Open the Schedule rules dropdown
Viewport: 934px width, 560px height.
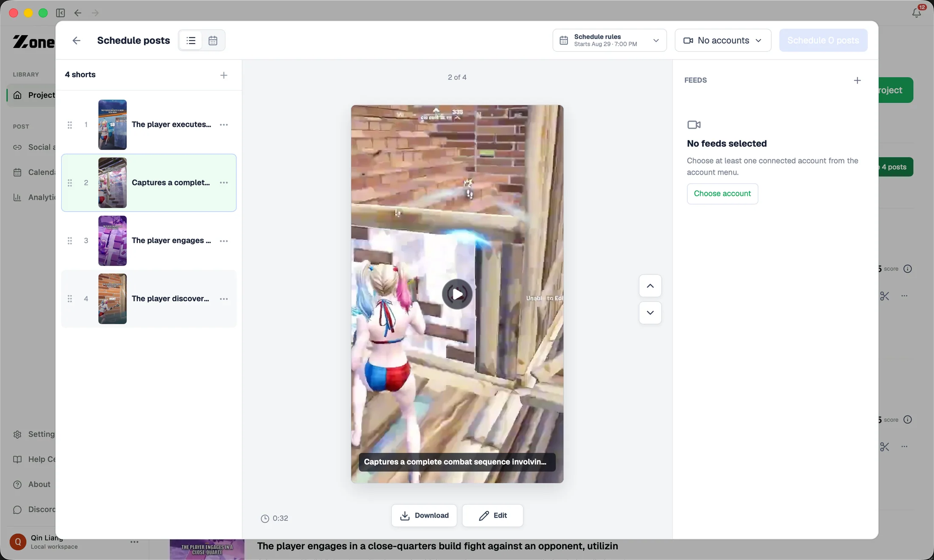pyautogui.click(x=609, y=40)
